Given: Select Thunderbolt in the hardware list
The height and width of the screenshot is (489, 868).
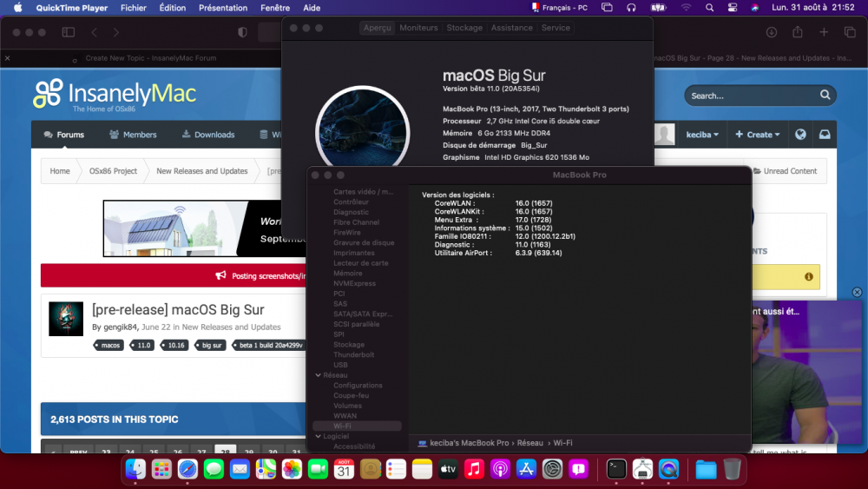Looking at the screenshot, I should [x=354, y=354].
